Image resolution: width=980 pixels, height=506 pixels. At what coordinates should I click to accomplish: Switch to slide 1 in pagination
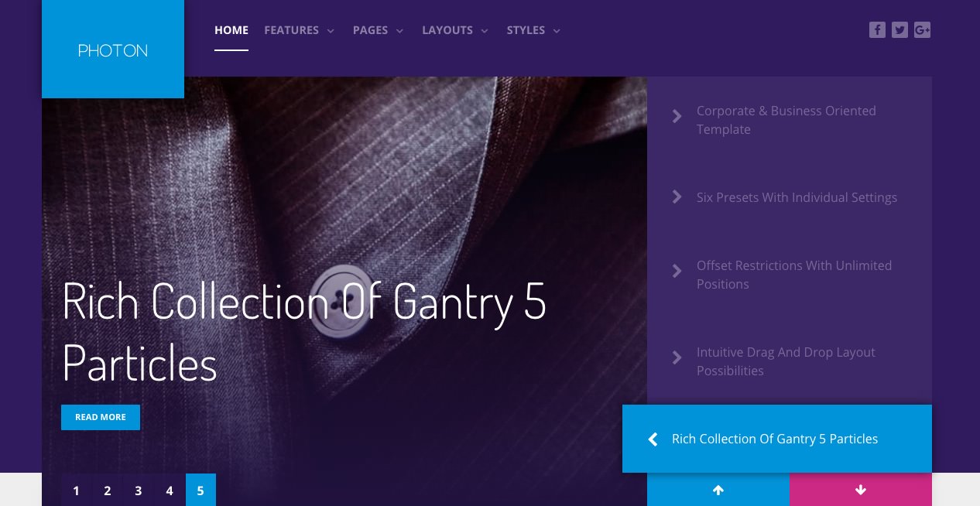(77, 490)
